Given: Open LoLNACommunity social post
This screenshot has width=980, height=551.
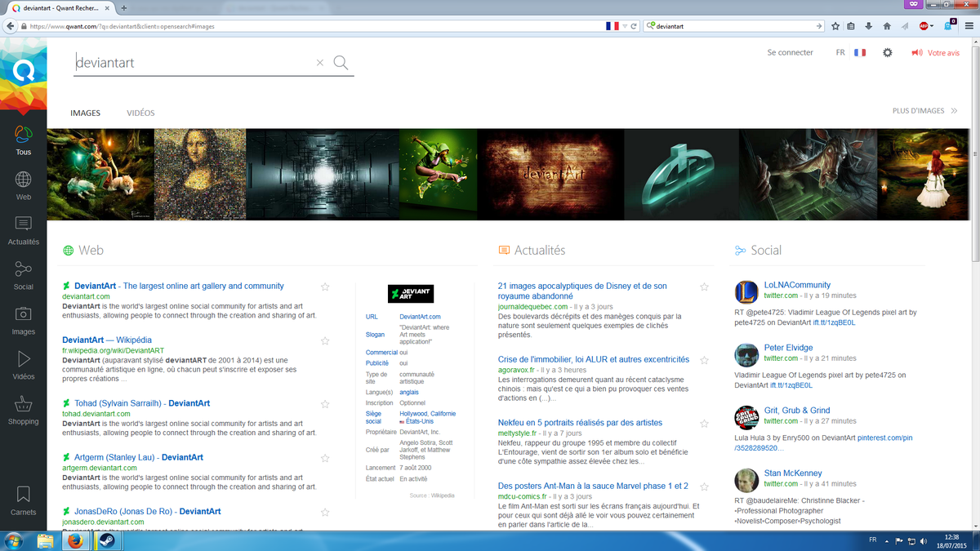Looking at the screenshot, I should coord(797,285).
